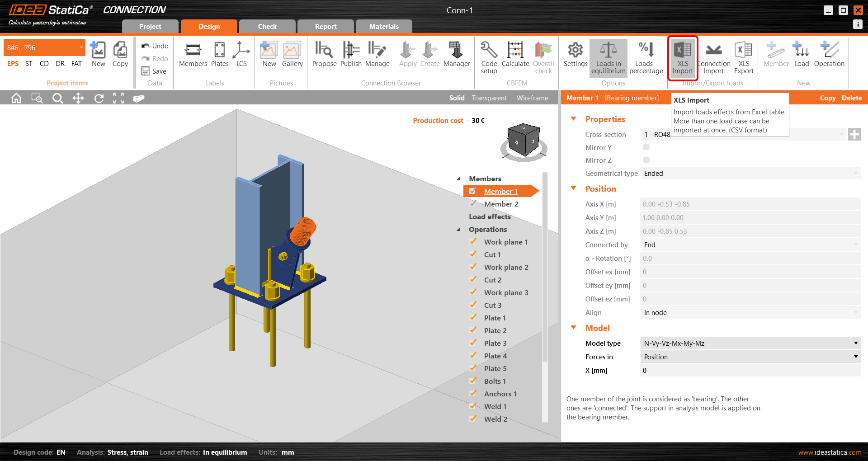This screenshot has width=868, height=461.
Task: Click the X [mm] input field
Action: tap(750, 371)
